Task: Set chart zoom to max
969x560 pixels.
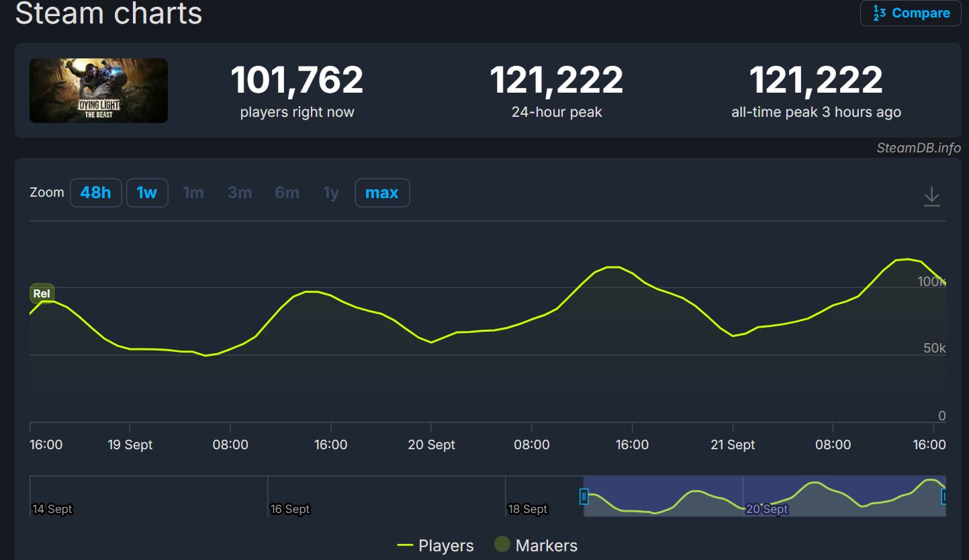Action: pyautogui.click(x=382, y=193)
